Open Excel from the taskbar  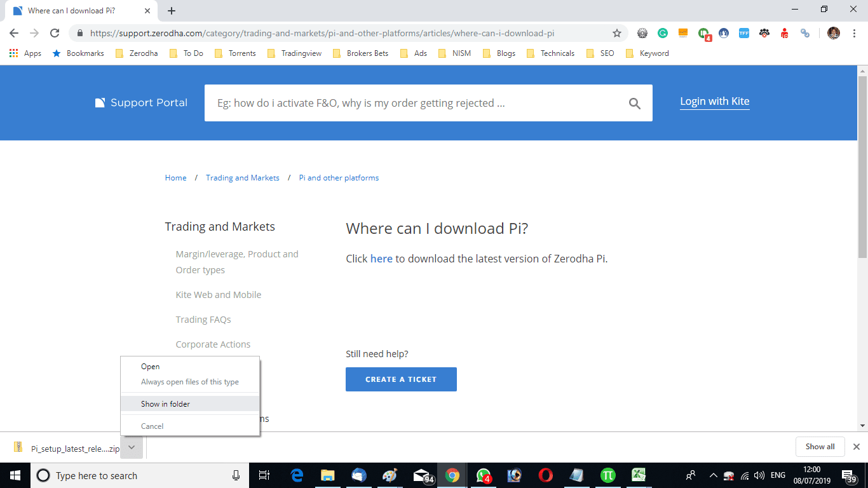(639, 475)
